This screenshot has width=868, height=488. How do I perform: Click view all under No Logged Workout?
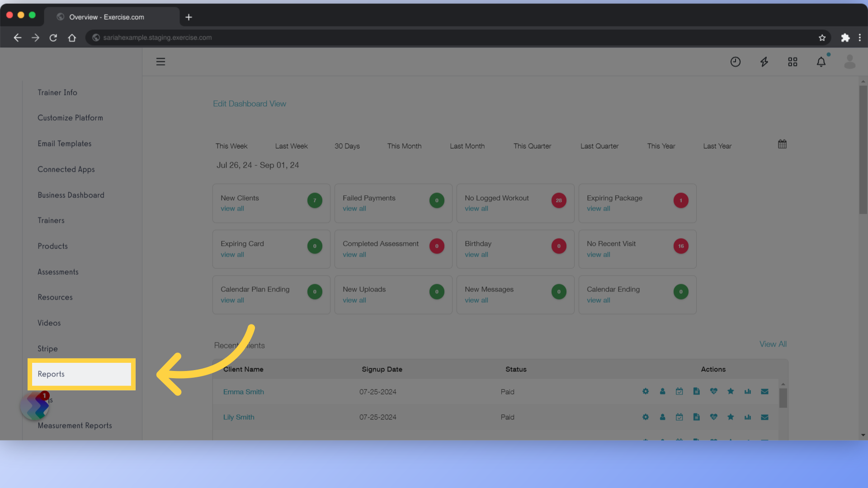coord(476,209)
